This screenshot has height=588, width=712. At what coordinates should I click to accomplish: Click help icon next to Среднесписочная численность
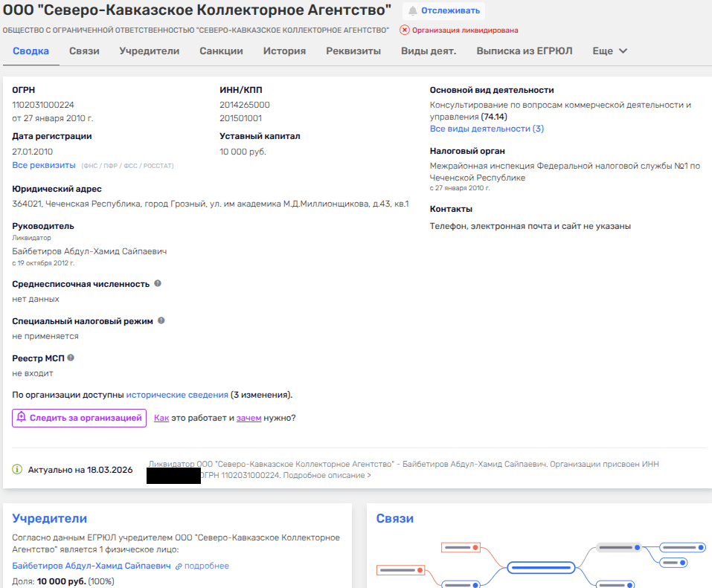(x=158, y=284)
